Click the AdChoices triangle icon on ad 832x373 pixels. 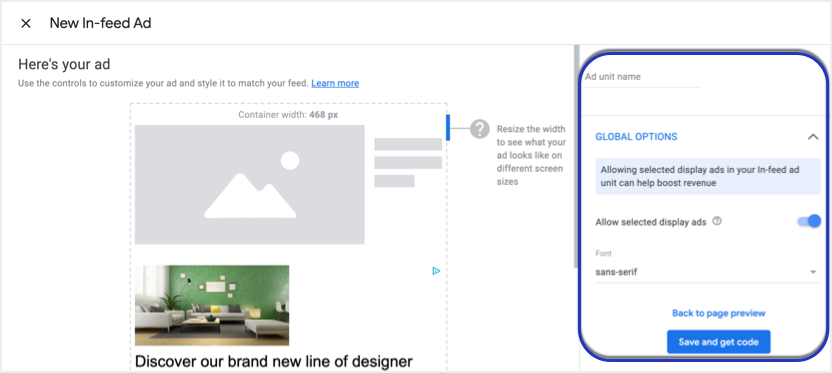coord(436,271)
